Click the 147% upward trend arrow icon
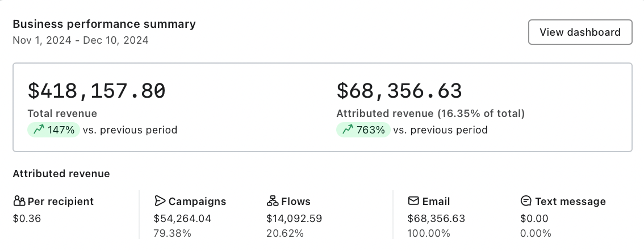This screenshot has width=644, height=251. (x=39, y=130)
